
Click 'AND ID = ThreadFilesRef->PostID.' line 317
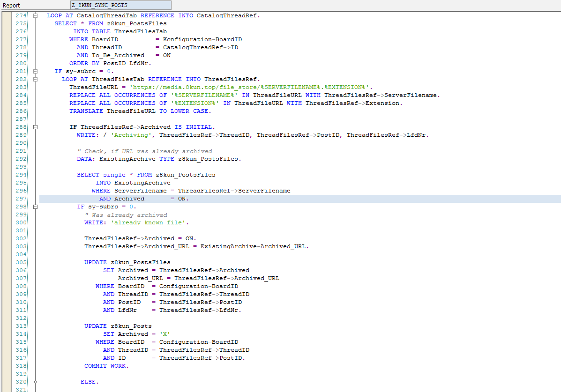pyautogui.click(x=174, y=358)
